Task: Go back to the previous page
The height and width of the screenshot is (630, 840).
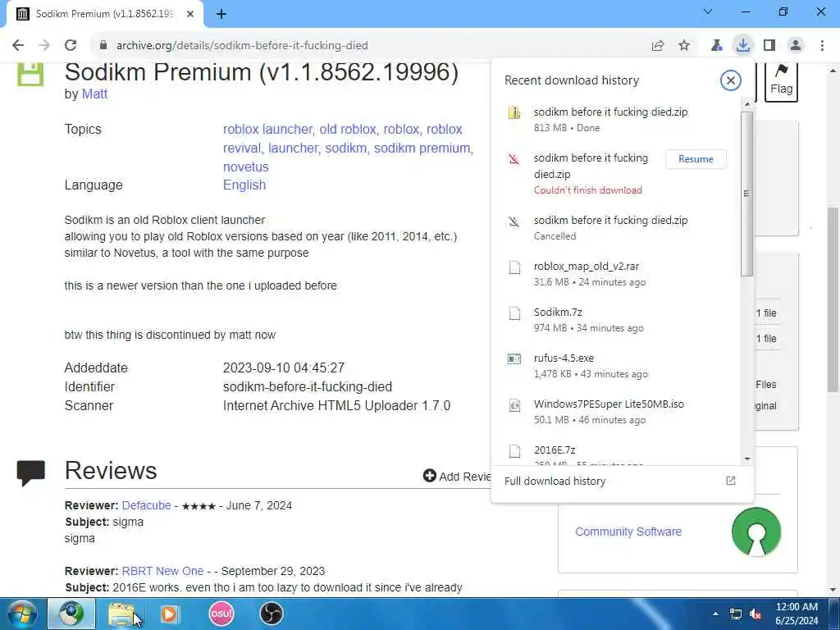Action: (18, 46)
